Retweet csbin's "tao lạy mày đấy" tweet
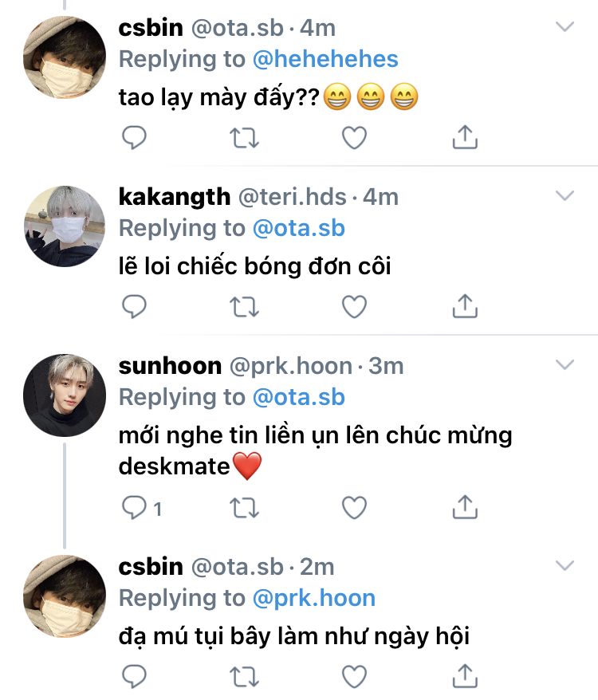Image resolution: width=598 pixels, height=700 pixels. pos(244,138)
